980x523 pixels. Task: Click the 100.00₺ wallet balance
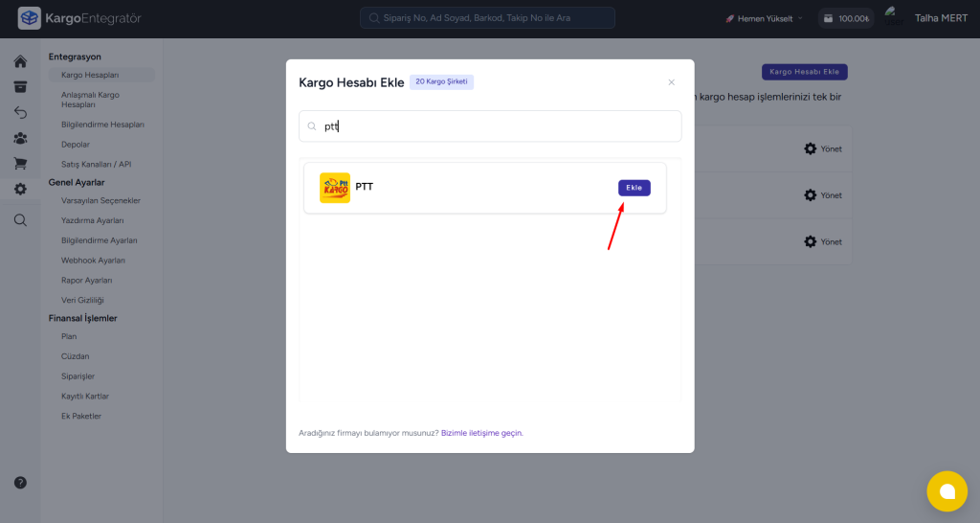click(845, 18)
